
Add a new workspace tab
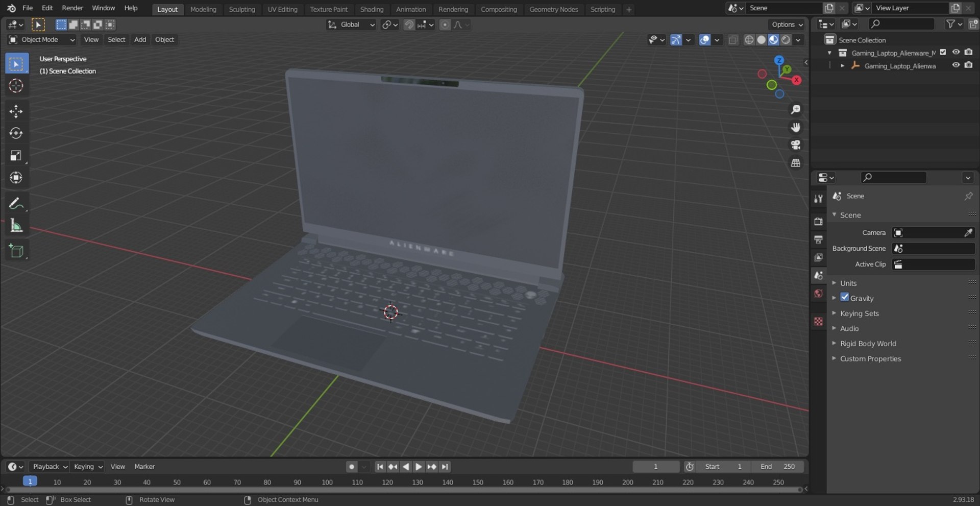pos(629,9)
